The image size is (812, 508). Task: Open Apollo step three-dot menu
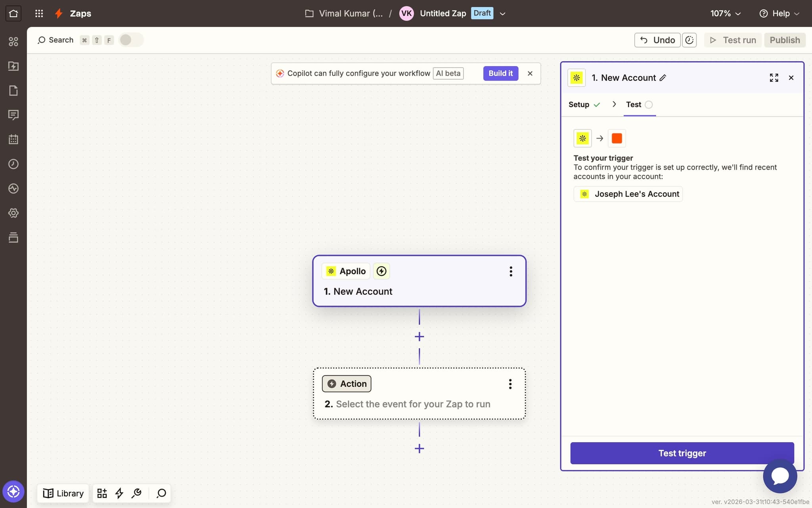511,271
